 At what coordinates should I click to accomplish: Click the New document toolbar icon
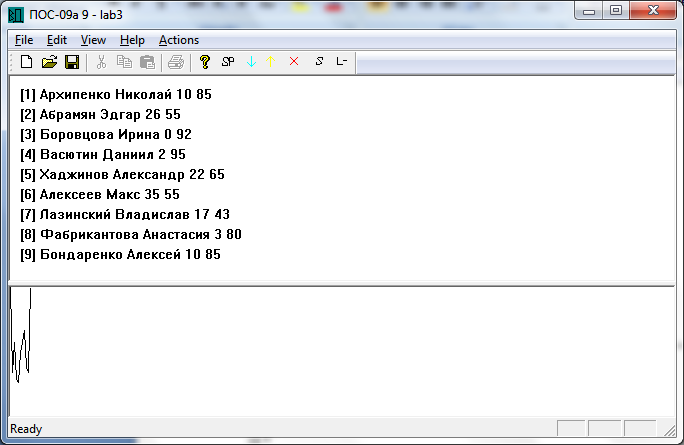[27, 62]
